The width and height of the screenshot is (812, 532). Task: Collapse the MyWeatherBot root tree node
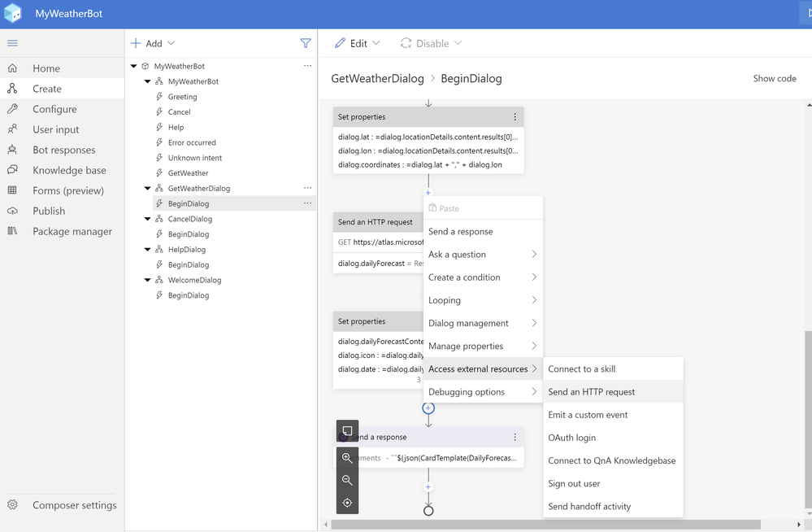pyautogui.click(x=133, y=66)
